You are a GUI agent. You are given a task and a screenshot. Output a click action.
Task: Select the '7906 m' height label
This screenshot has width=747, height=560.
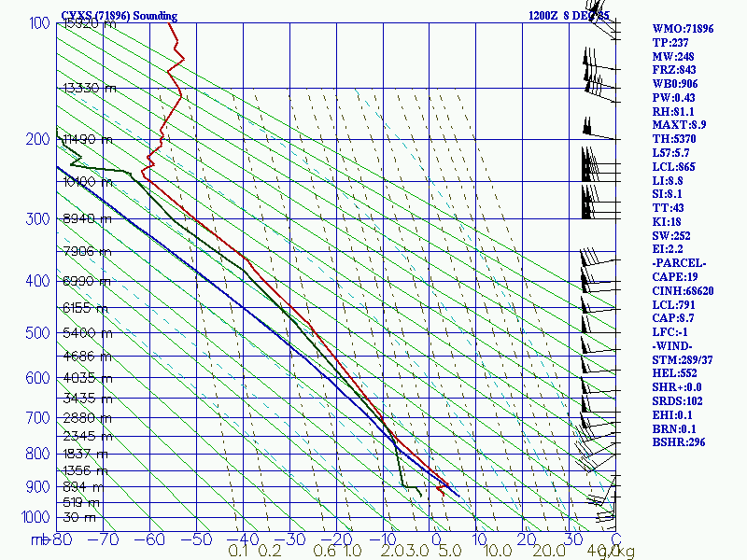(87, 251)
